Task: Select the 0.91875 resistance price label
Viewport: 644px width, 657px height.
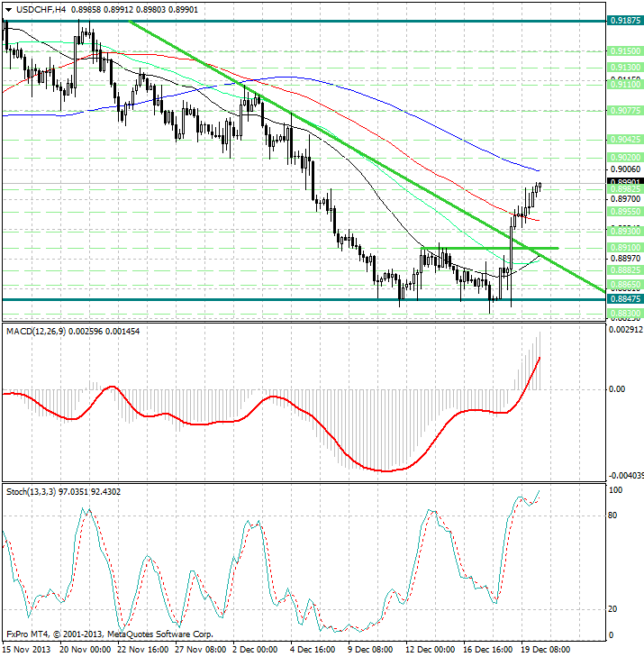Action: [x=624, y=20]
